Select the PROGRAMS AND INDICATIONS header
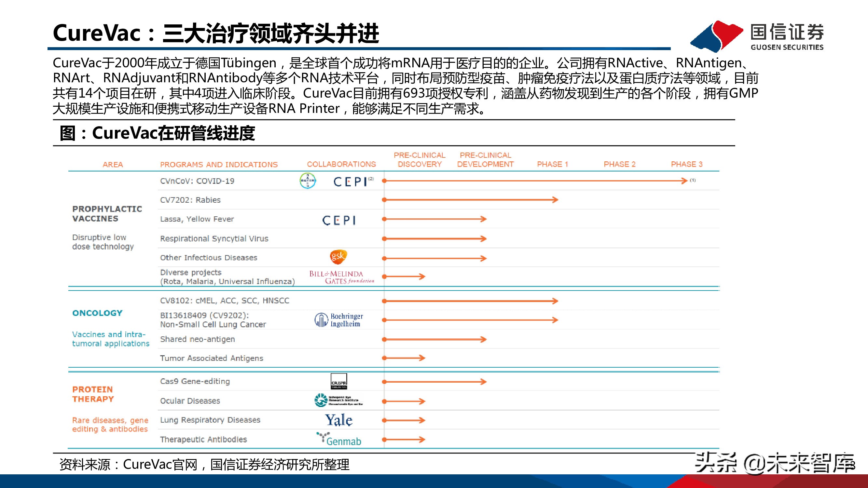Screen dimensions: 868x488 tap(219, 164)
